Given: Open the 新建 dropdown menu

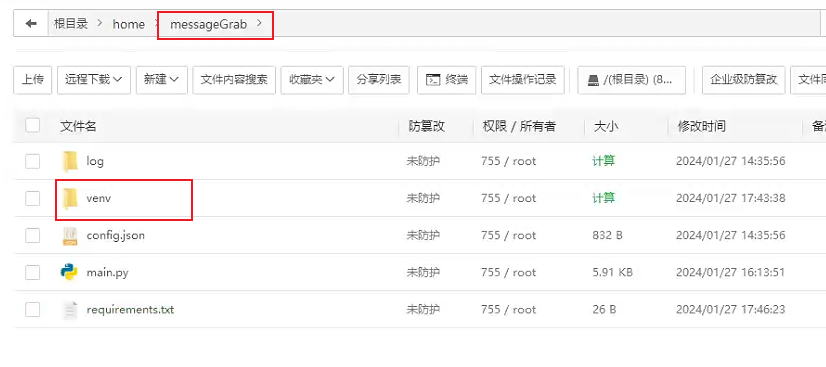Looking at the screenshot, I should pyautogui.click(x=162, y=80).
